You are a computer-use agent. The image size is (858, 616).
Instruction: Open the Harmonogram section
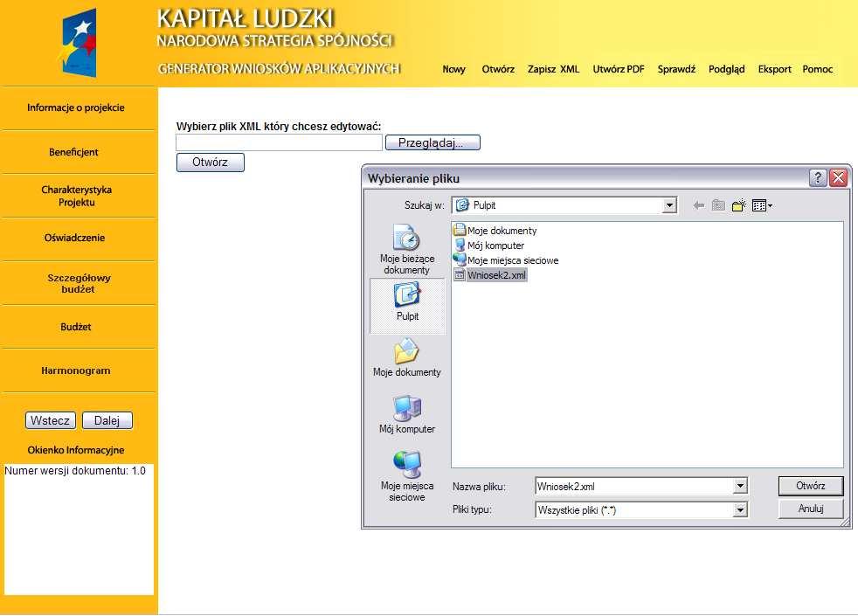point(76,371)
